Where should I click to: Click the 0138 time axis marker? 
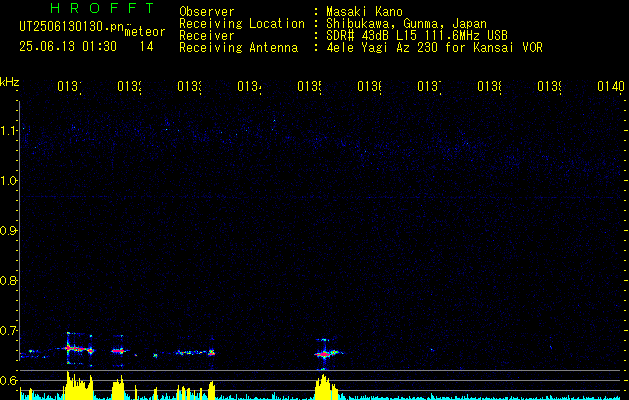(x=489, y=86)
